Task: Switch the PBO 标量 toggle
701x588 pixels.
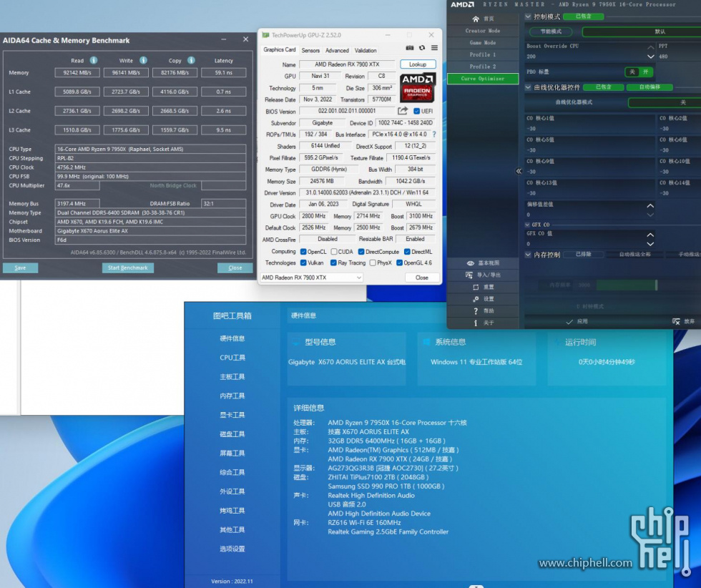Action: 639,72
